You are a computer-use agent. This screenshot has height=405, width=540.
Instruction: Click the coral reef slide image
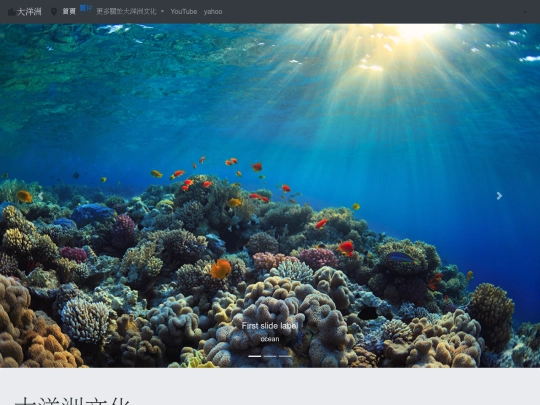[x=270, y=196]
